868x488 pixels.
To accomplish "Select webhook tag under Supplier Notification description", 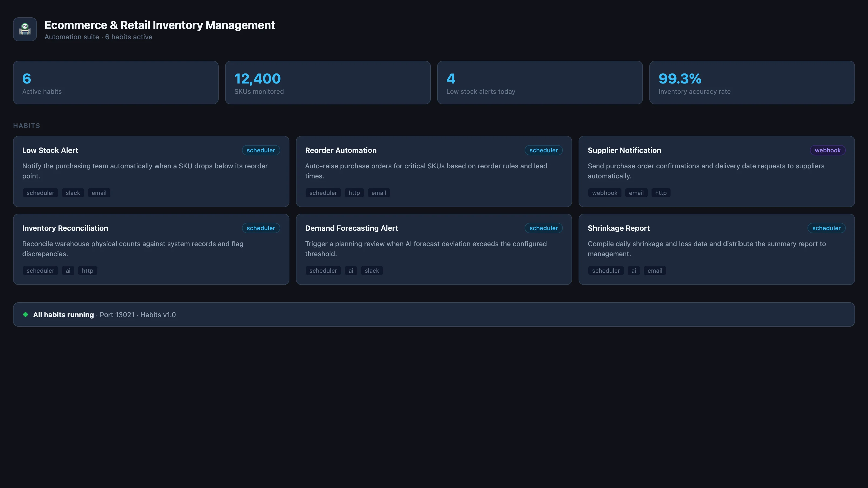I will [605, 193].
